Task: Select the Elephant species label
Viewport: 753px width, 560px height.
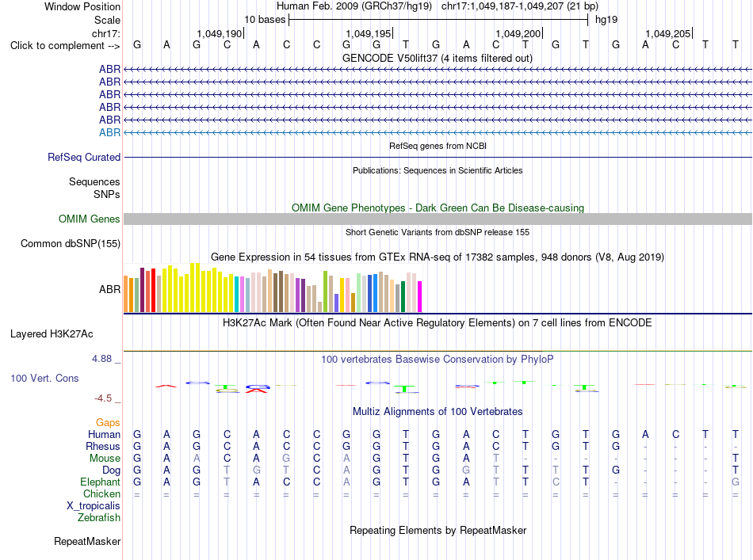Action: coord(101,482)
